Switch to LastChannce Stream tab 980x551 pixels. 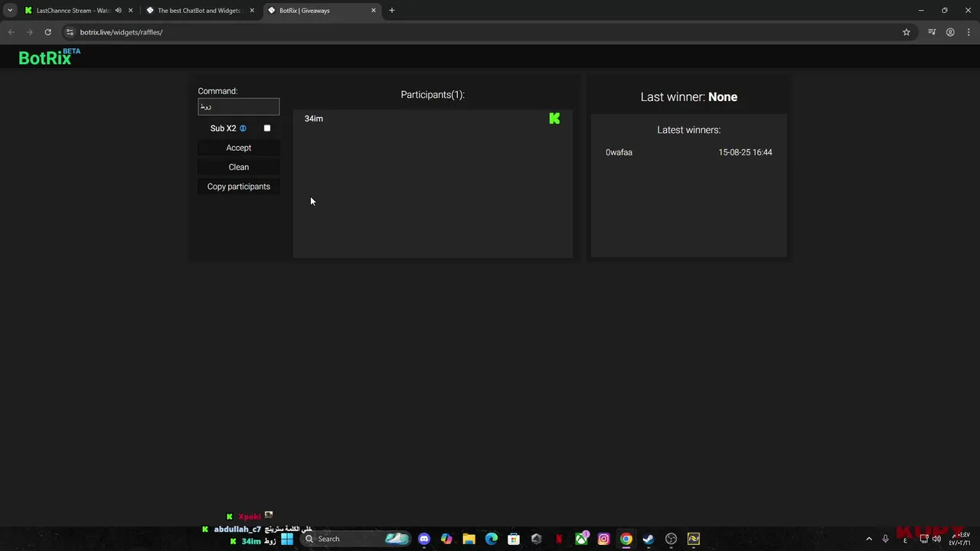click(x=73, y=11)
